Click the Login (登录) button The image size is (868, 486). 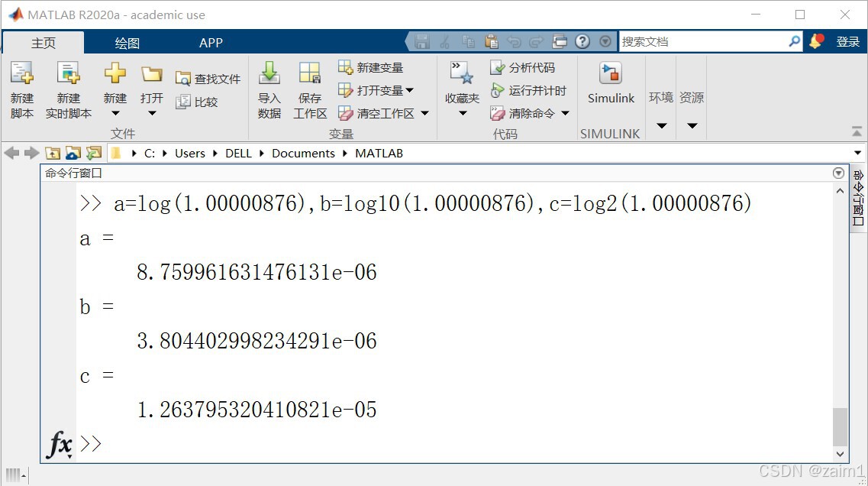point(847,41)
